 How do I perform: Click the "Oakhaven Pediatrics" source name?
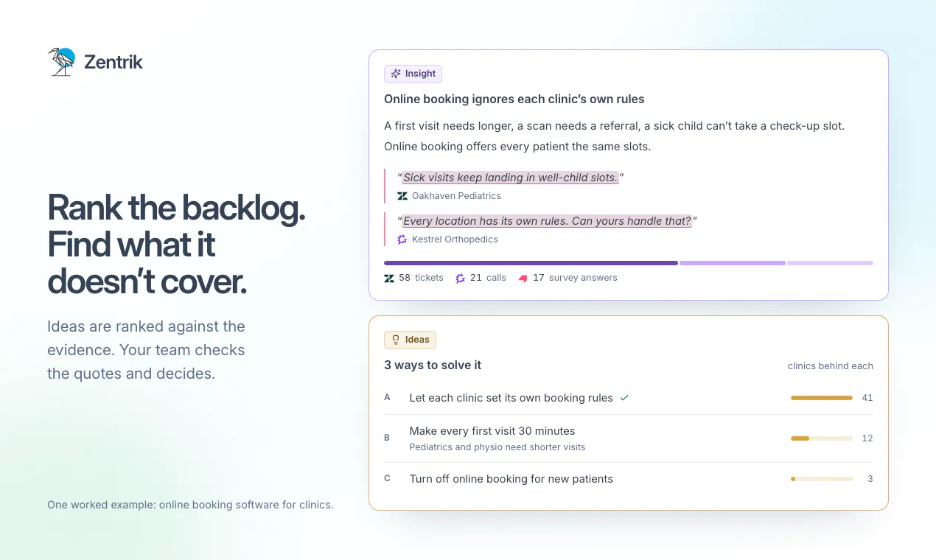pyautogui.click(x=456, y=196)
